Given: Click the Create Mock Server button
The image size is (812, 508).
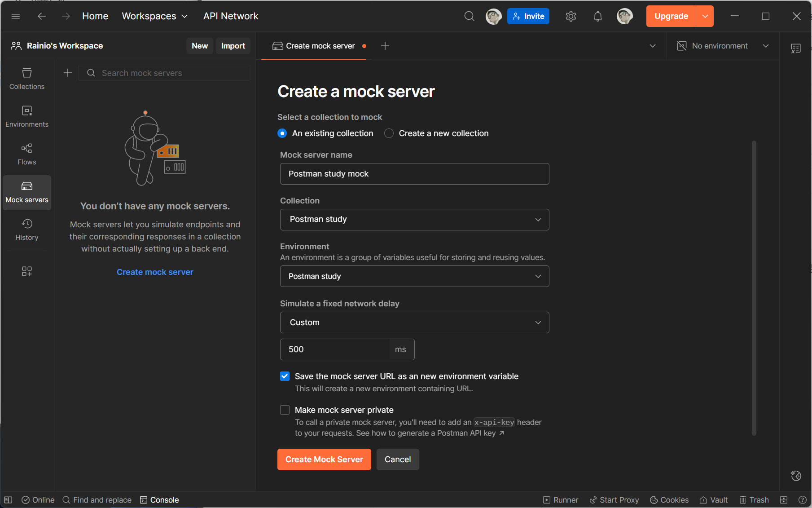Looking at the screenshot, I should tap(324, 459).
